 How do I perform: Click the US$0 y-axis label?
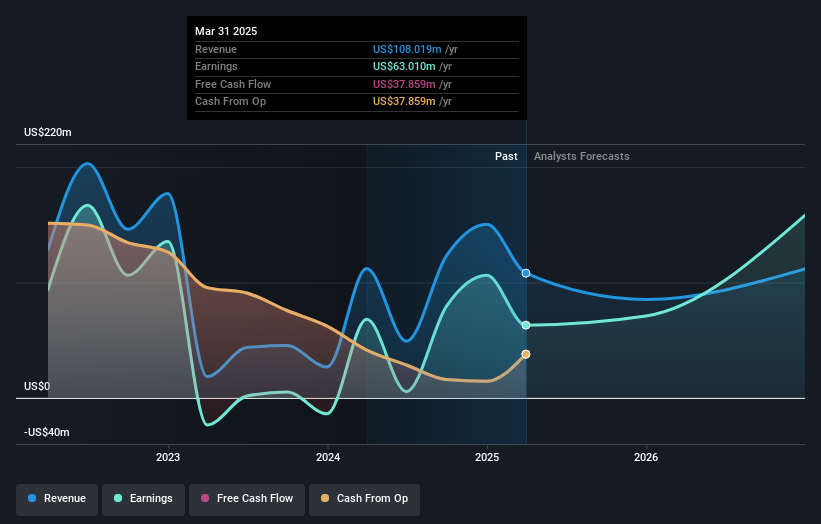[x=37, y=386]
